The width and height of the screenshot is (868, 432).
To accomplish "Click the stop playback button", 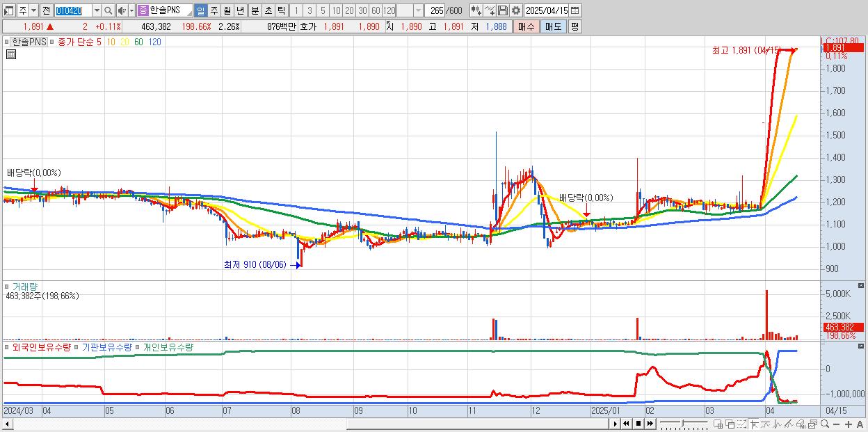I will [638, 424].
